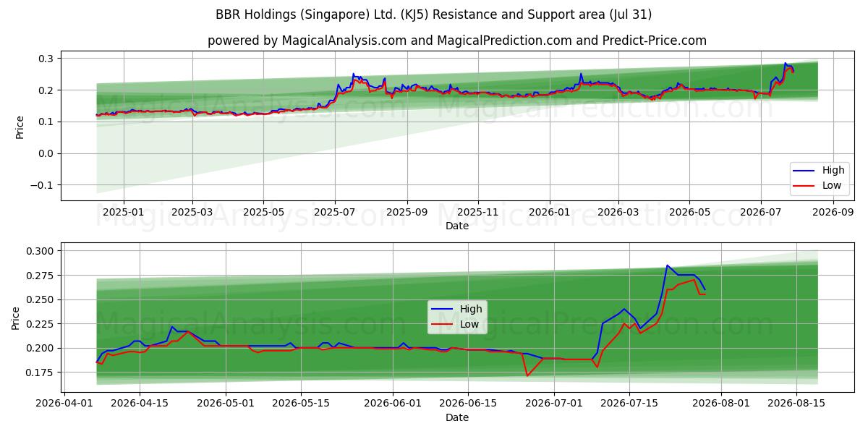Click the top chart x-axis label '2026-07'
This screenshot has height=434, width=868.
(x=760, y=212)
